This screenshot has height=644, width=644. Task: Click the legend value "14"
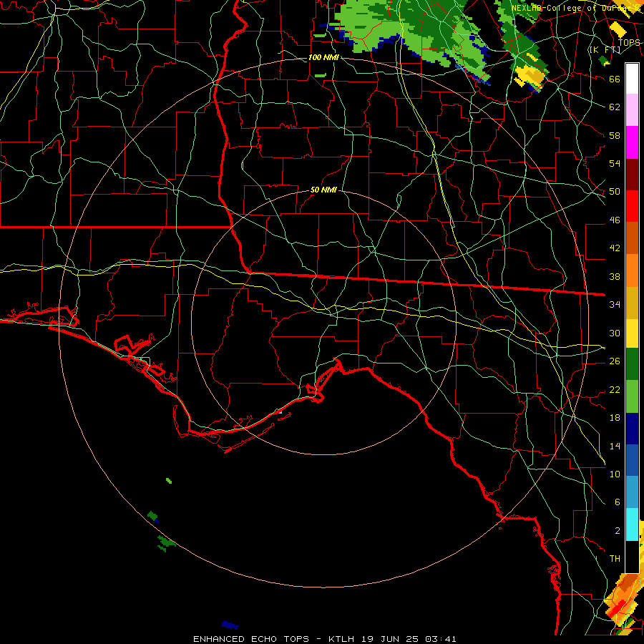pyautogui.click(x=615, y=446)
